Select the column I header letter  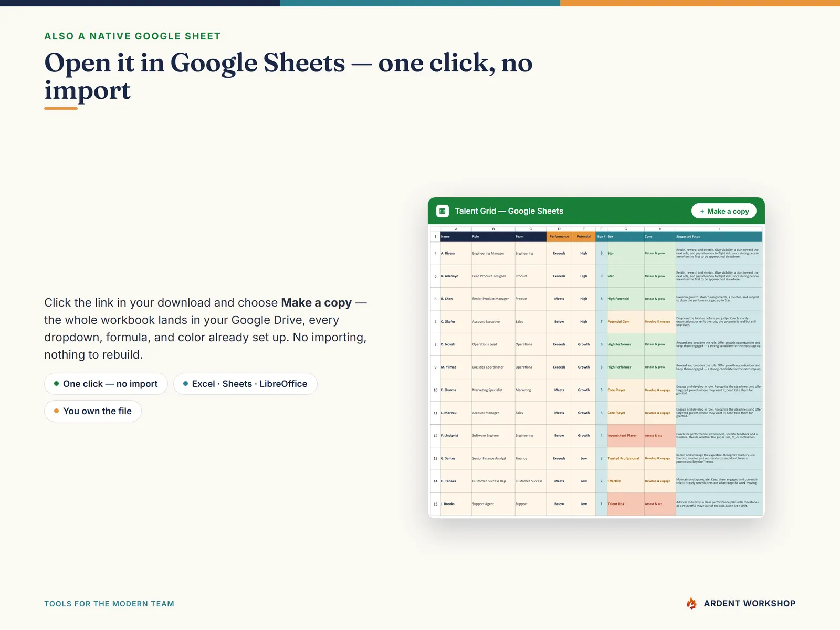click(x=719, y=229)
